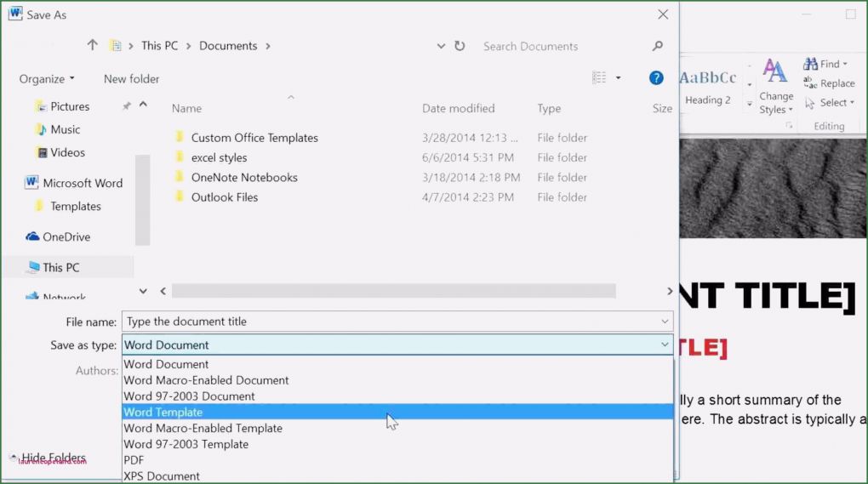The image size is (868, 484).
Task: Click the Replace icon in Editing group
Action: point(810,83)
